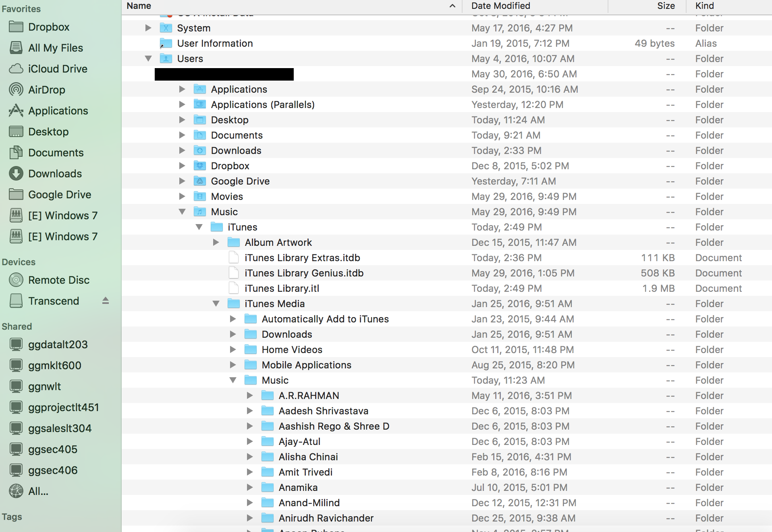Select the iTunes Library.itl document icon

pos(234,288)
